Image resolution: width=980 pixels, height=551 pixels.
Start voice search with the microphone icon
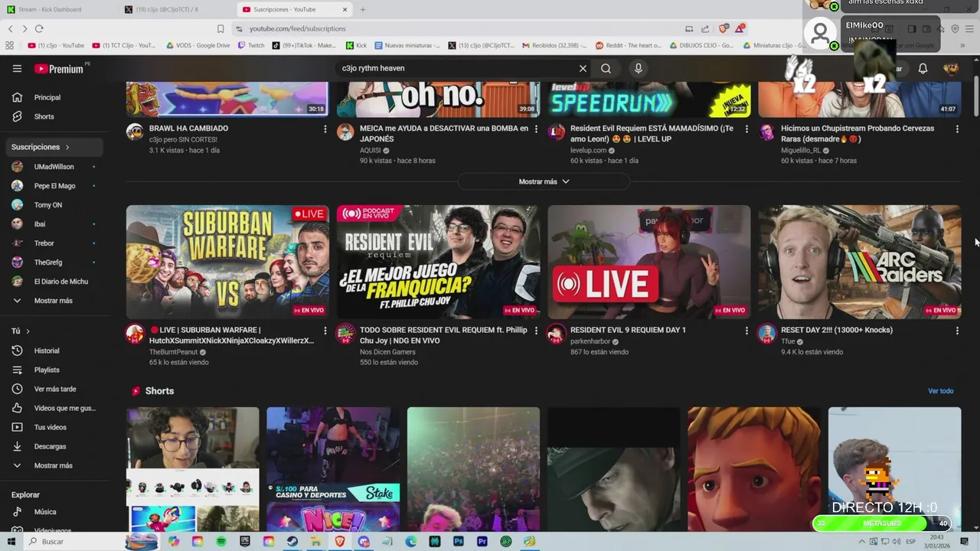pos(639,68)
